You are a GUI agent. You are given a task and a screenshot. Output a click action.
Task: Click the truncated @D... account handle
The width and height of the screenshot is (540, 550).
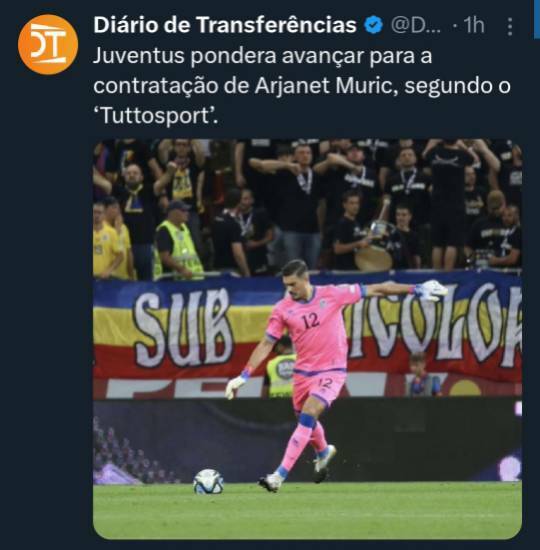(415, 25)
